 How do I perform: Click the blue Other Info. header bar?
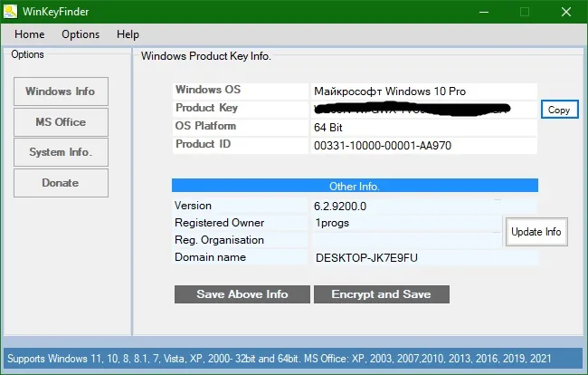pos(355,186)
